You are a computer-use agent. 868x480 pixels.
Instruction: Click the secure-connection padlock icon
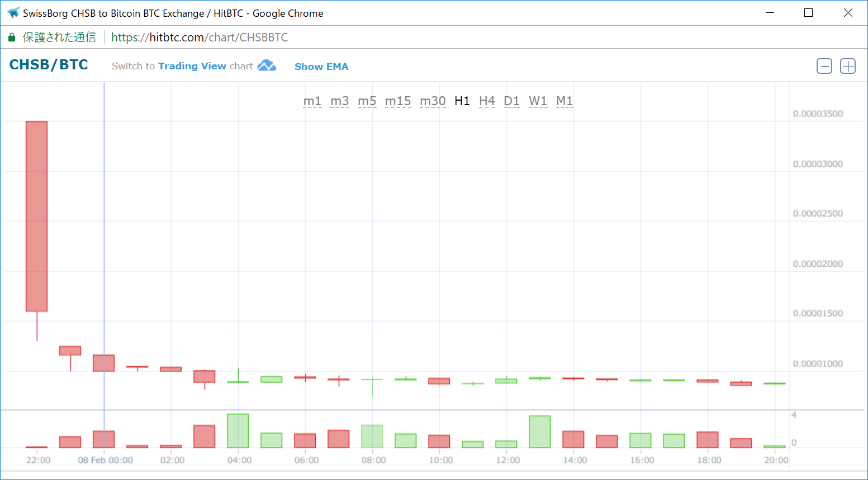(x=11, y=36)
